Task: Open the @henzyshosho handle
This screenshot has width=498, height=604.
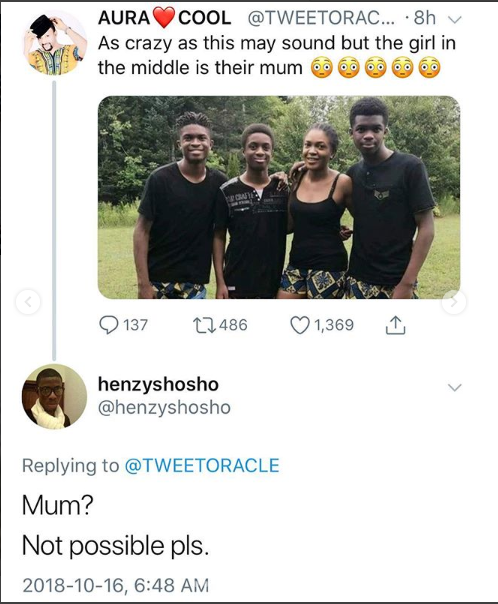Action: click(x=164, y=408)
